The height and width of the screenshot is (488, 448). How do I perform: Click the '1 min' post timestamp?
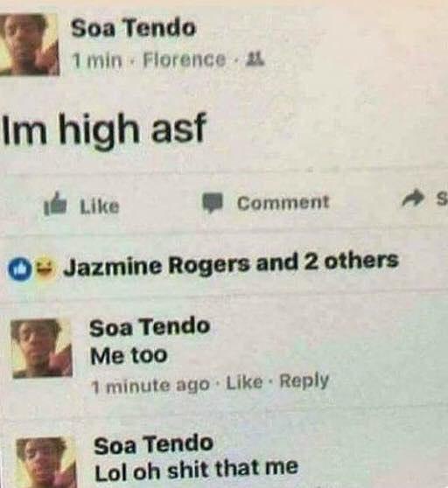(96, 60)
